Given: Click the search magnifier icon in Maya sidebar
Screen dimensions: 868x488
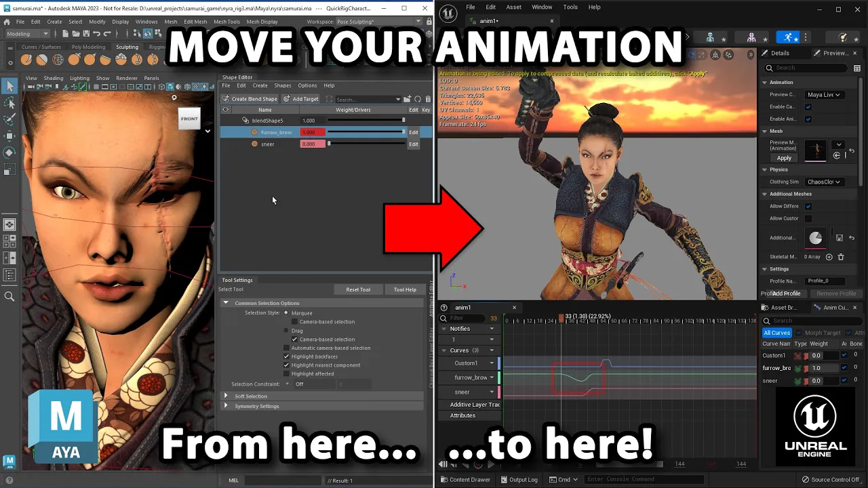Looking at the screenshot, I should (x=9, y=296).
